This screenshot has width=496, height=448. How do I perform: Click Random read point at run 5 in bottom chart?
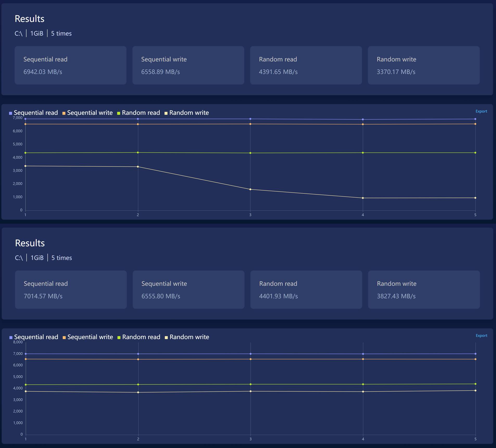475,384
